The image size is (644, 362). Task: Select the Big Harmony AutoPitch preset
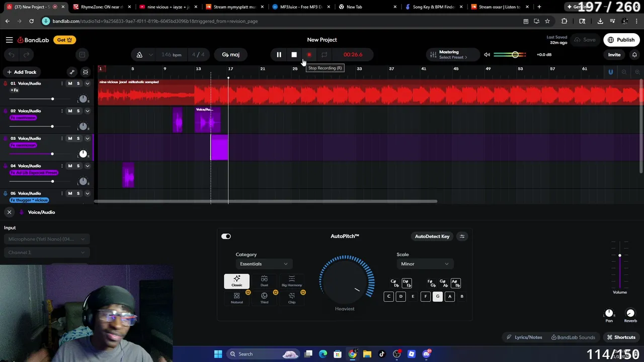[292, 281]
